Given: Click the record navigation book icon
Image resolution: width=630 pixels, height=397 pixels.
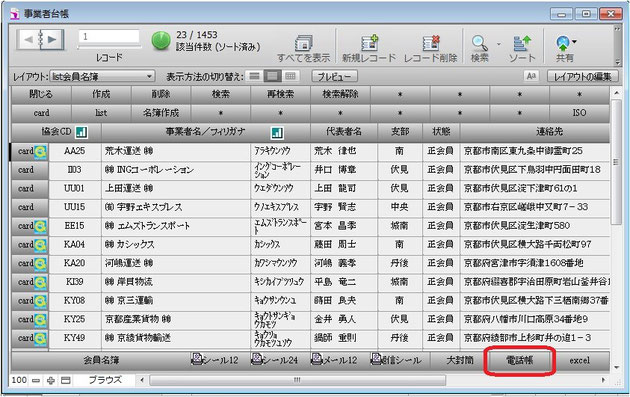Looking at the screenshot, I should coord(40,39).
